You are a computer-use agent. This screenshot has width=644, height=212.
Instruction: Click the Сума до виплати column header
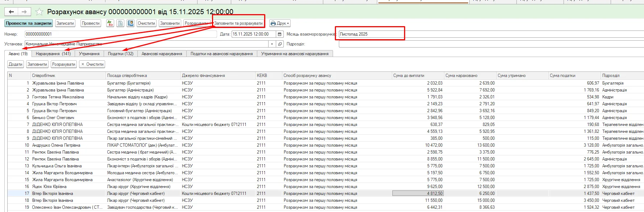[418, 76]
